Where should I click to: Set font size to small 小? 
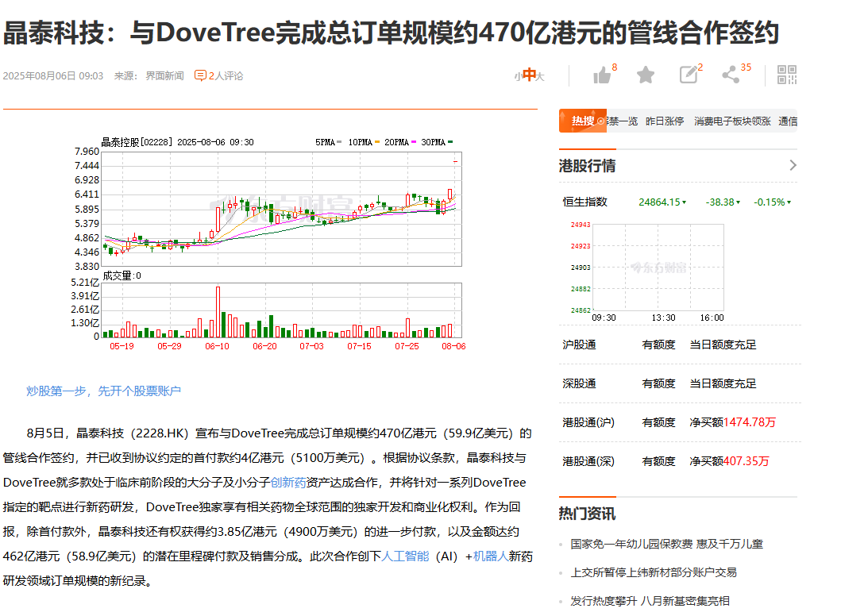518,77
